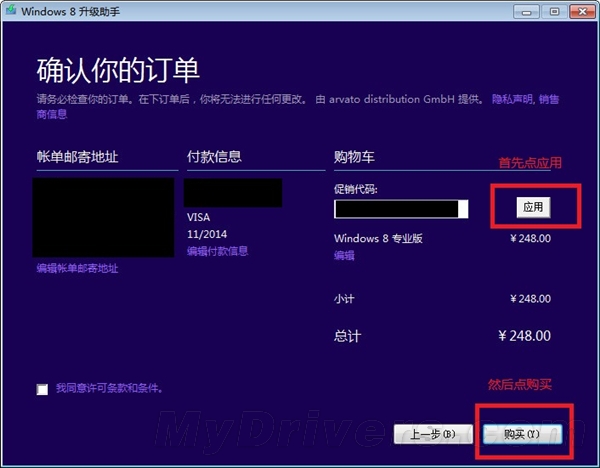
Task: Click the 确认你的订单 heading
Action: coord(118,70)
